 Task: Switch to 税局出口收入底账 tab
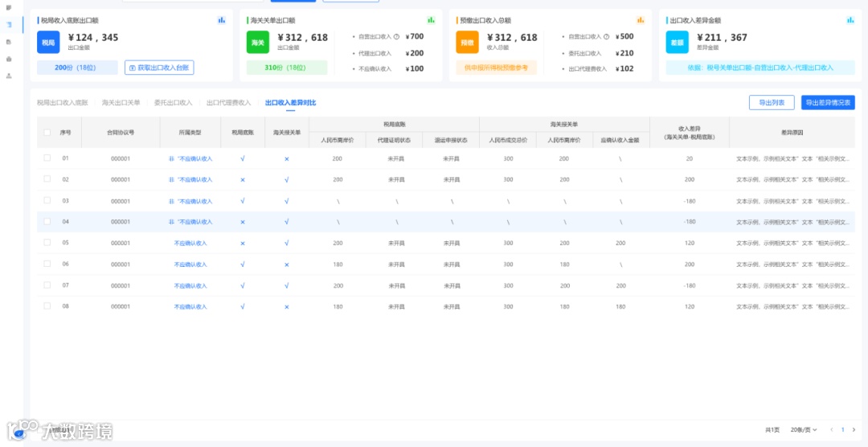63,102
